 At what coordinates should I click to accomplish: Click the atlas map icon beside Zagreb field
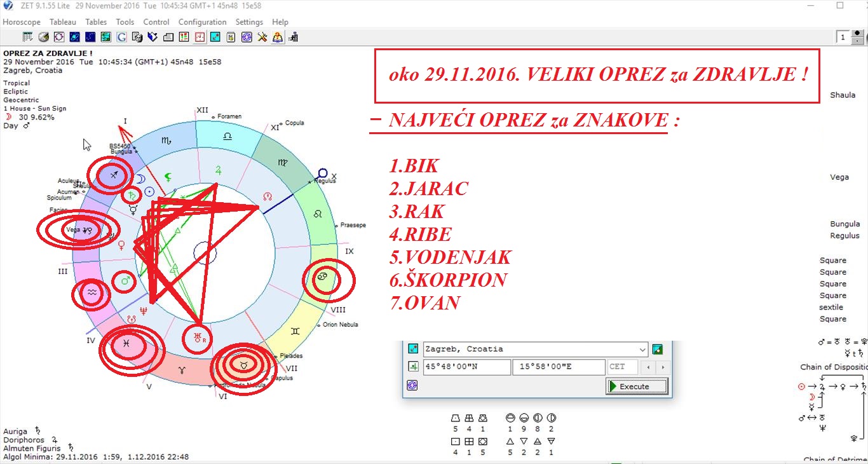[658, 349]
